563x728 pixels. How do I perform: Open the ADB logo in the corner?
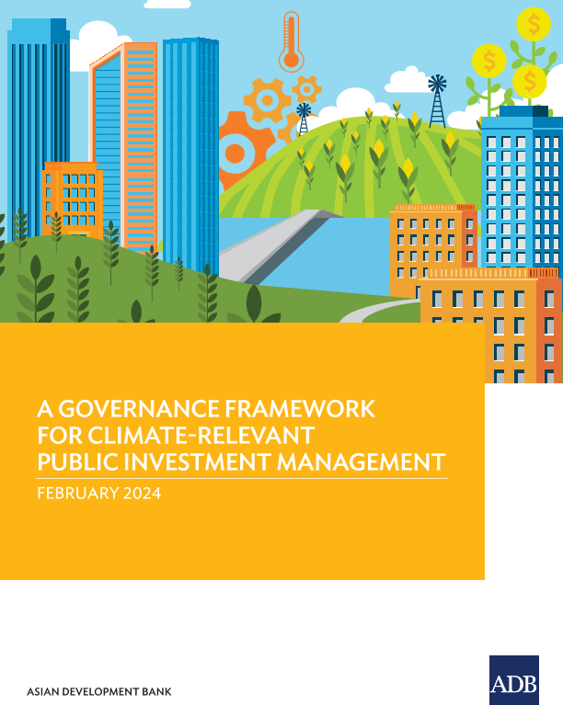513,680
